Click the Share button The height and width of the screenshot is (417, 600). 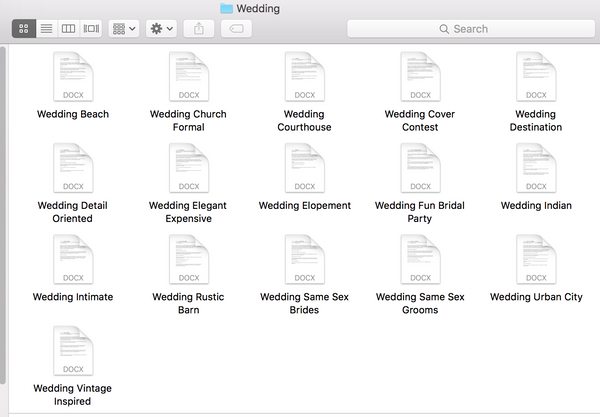[199, 29]
